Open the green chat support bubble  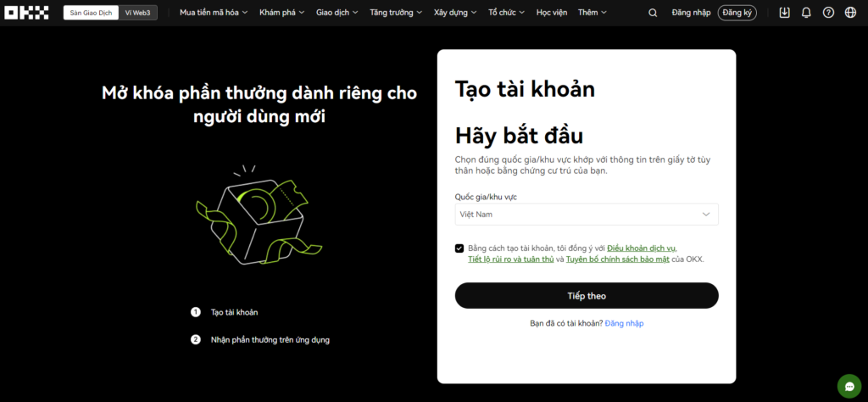tap(849, 386)
